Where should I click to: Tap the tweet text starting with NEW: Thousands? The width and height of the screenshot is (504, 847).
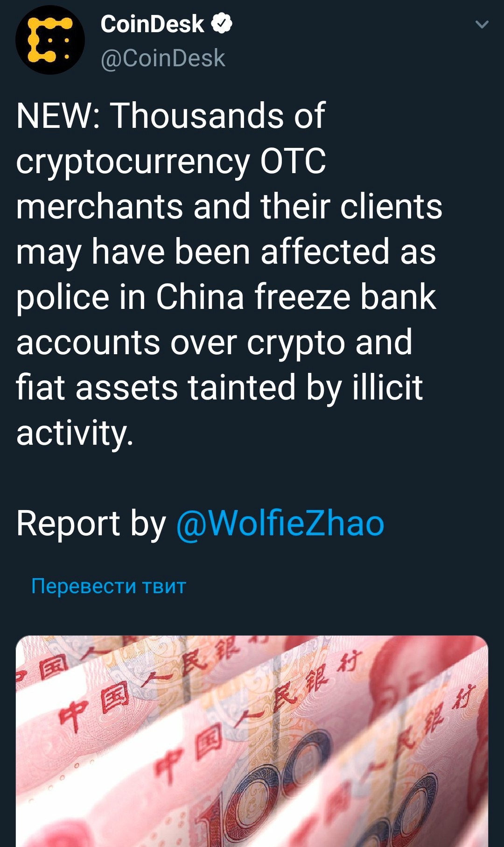pyautogui.click(x=229, y=274)
